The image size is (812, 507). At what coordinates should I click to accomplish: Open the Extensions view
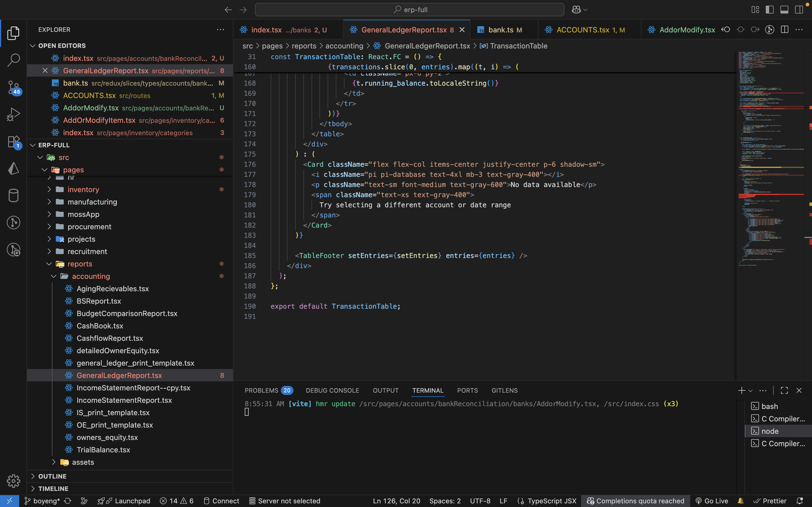tap(14, 142)
